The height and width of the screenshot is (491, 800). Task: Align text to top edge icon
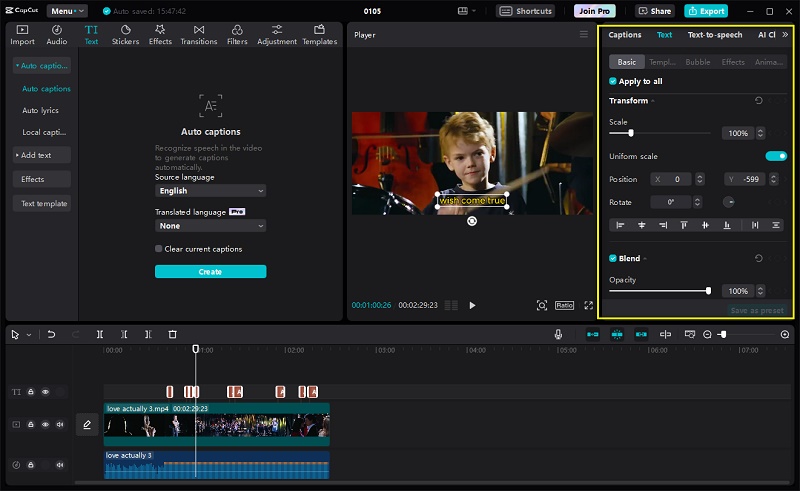(684, 225)
